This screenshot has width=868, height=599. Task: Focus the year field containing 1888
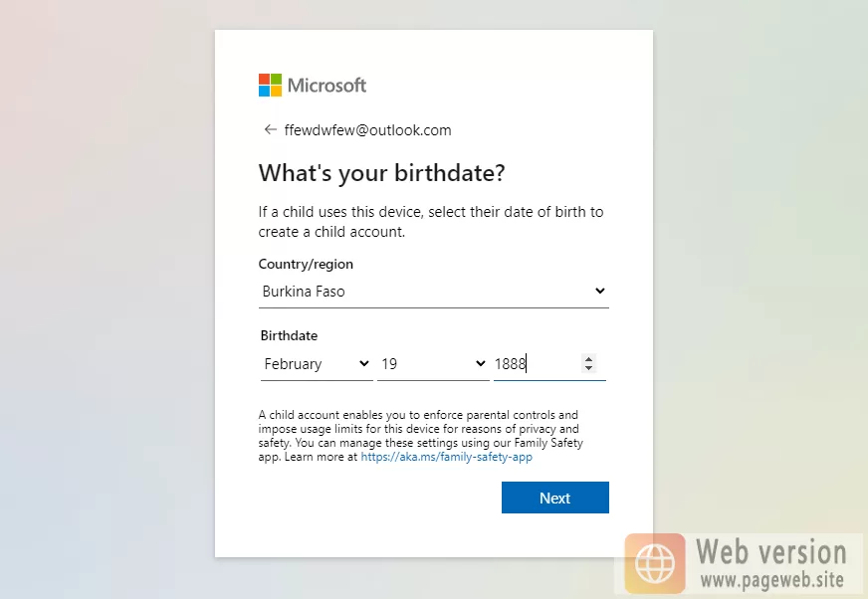click(x=537, y=364)
